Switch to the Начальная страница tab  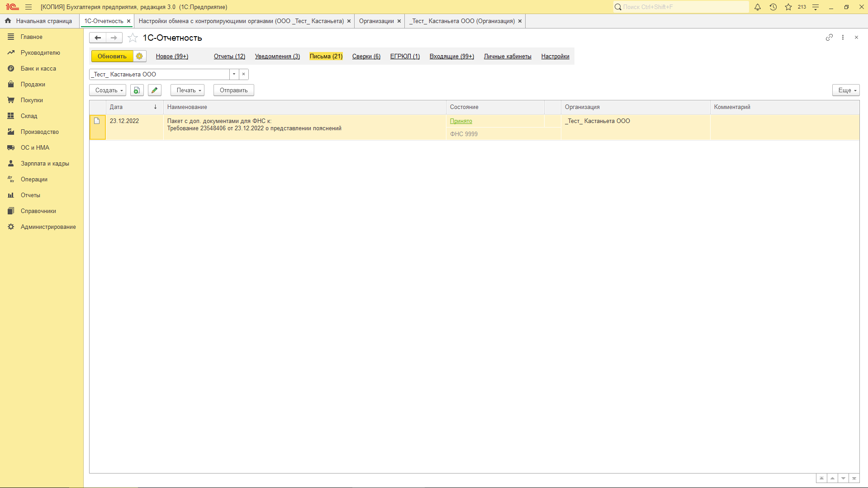pos(43,21)
